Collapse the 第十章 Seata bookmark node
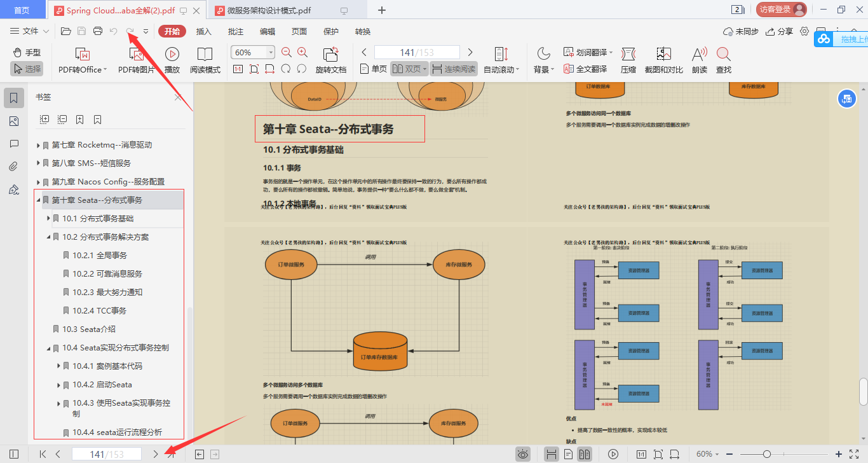 click(x=39, y=199)
